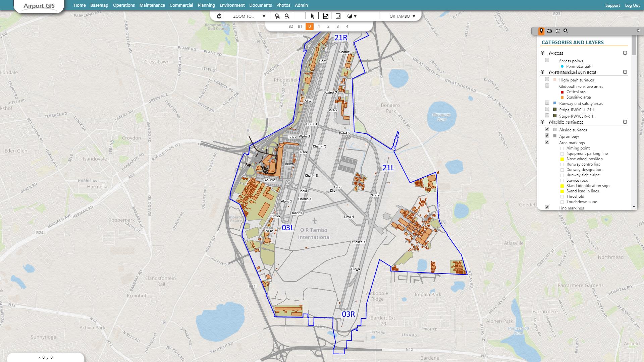644x362 pixels.
Task: Click the zoom in magnifier icon
Action: (277, 16)
